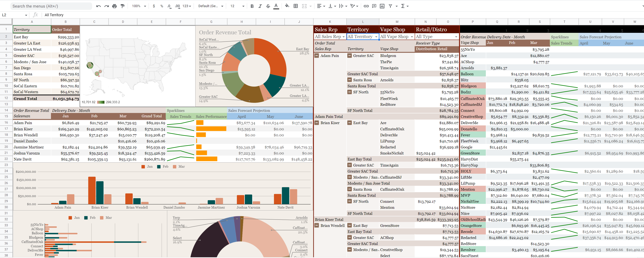Format selection as currency
Image resolution: width=644 pixels, height=258 pixels.
pos(153,6)
